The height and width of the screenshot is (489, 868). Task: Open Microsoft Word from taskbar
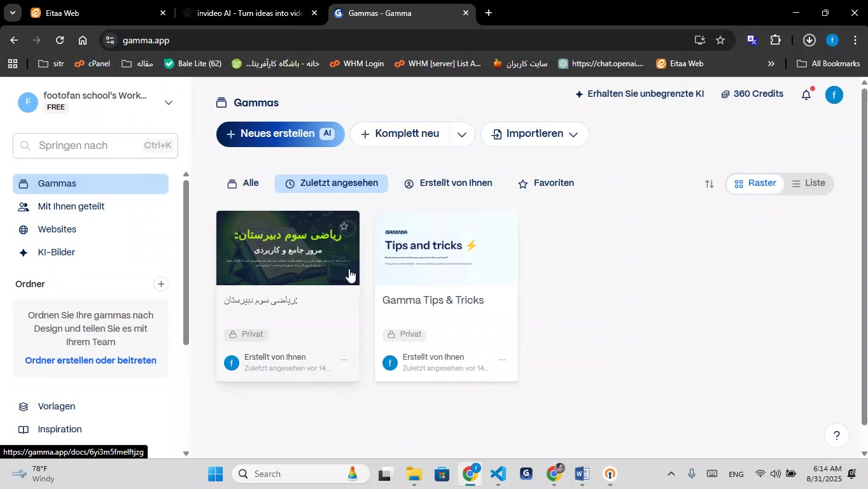[x=582, y=474]
